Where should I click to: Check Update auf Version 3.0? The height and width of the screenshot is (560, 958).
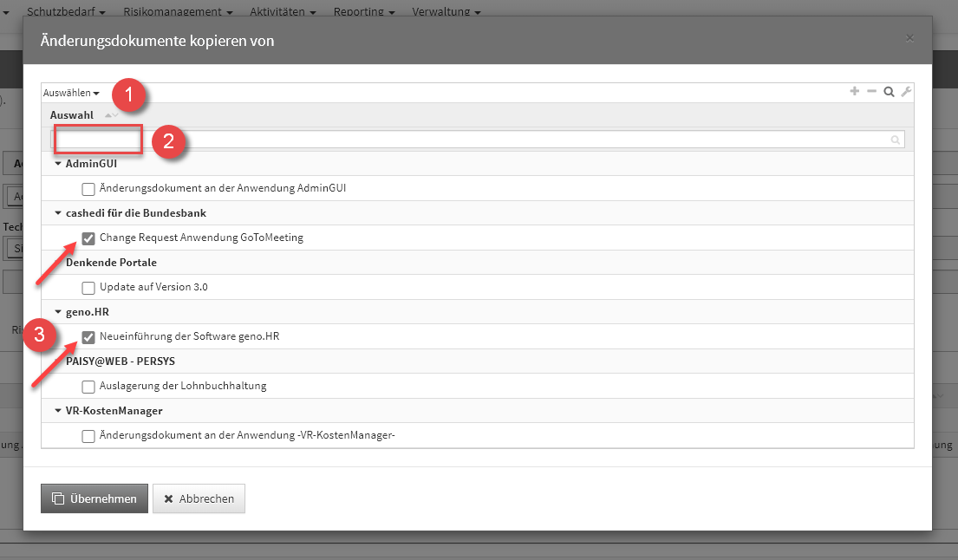(x=88, y=288)
